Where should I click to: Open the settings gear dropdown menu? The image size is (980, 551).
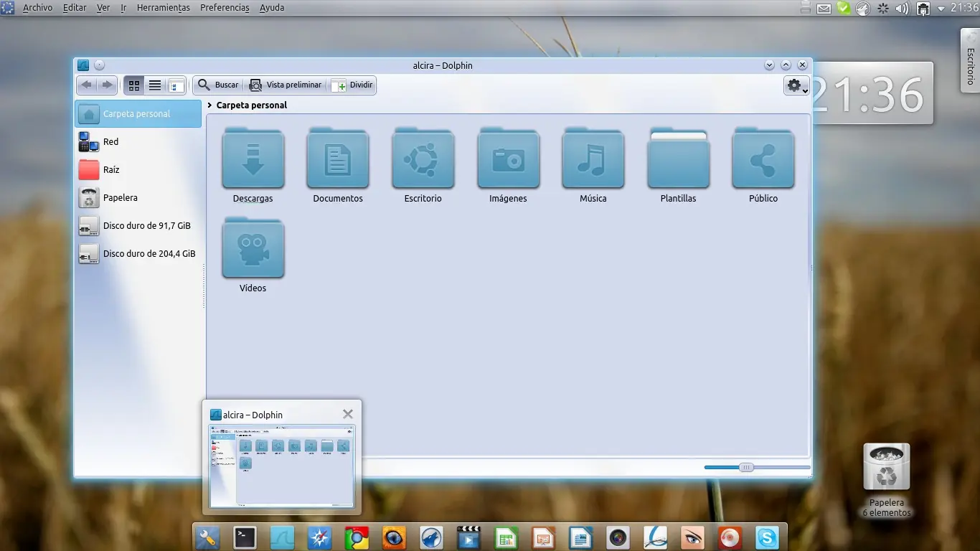(x=795, y=85)
